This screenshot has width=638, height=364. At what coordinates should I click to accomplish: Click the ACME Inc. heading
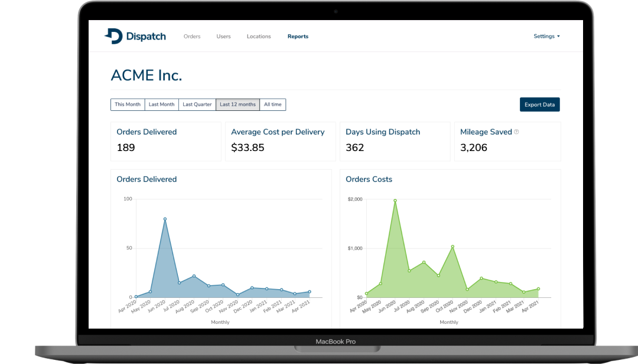coord(147,75)
